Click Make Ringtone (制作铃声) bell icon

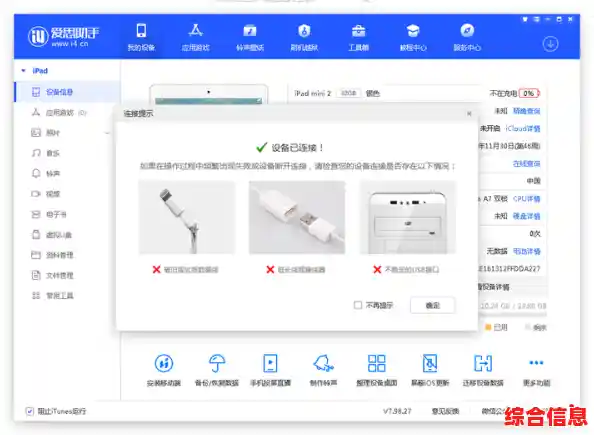(323, 363)
